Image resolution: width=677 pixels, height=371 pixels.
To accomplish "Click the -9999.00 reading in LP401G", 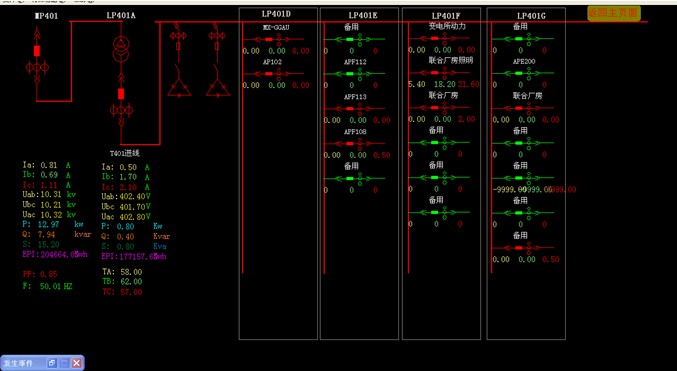I will [x=509, y=190].
